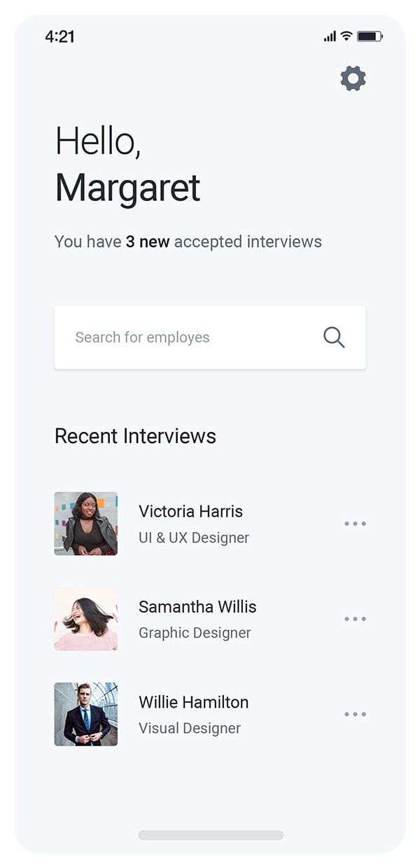Tap the 4:21 clock in status bar
The width and height of the screenshot is (420, 868).
click(59, 36)
